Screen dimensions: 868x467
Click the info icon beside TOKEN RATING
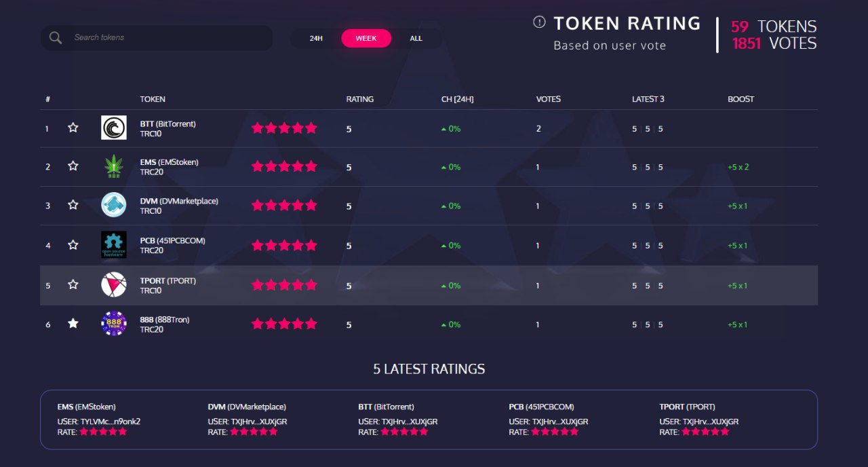[x=539, y=22]
